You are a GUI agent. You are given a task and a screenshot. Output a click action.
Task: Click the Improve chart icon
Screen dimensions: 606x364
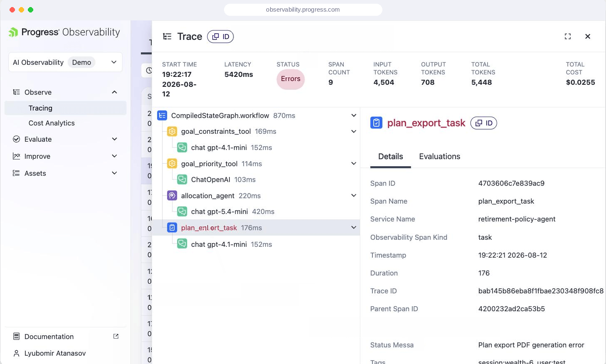click(x=17, y=156)
